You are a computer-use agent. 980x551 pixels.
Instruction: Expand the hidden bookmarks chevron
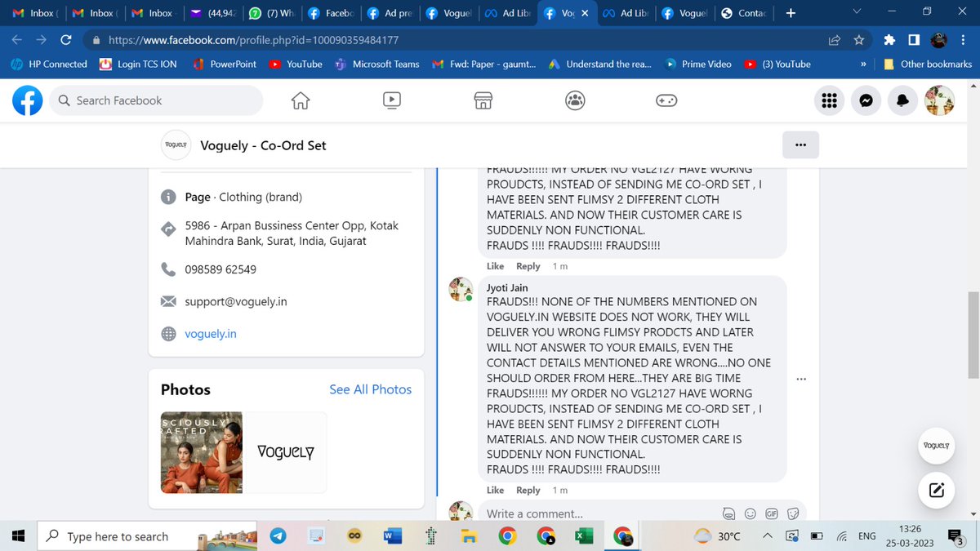point(863,64)
